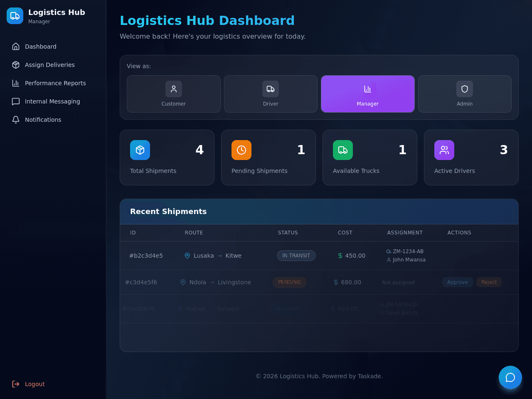Open Dashboard from the sidebar
Viewport: 532px width, 399px height.
tap(53, 47)
